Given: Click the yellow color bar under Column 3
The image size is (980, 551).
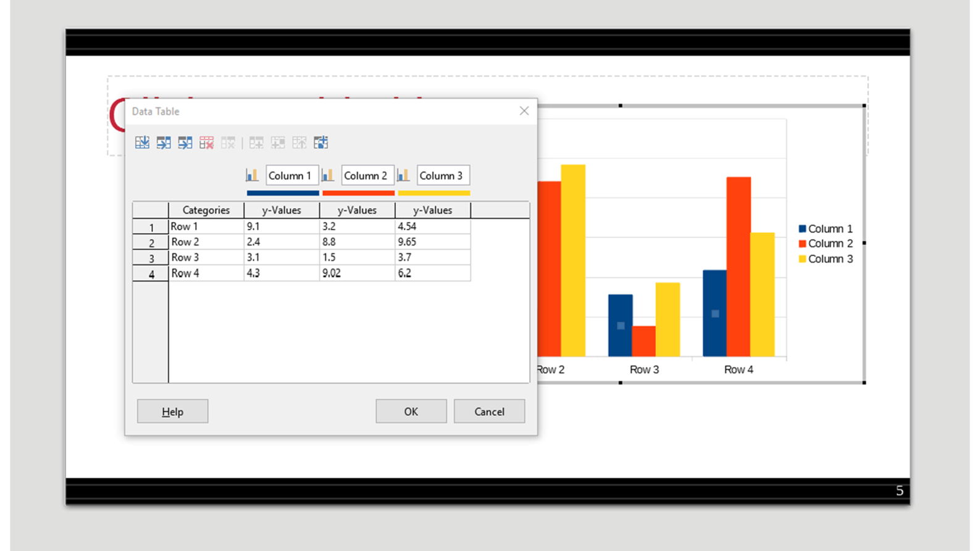Looking at the screenshot, I should [434, 193].
